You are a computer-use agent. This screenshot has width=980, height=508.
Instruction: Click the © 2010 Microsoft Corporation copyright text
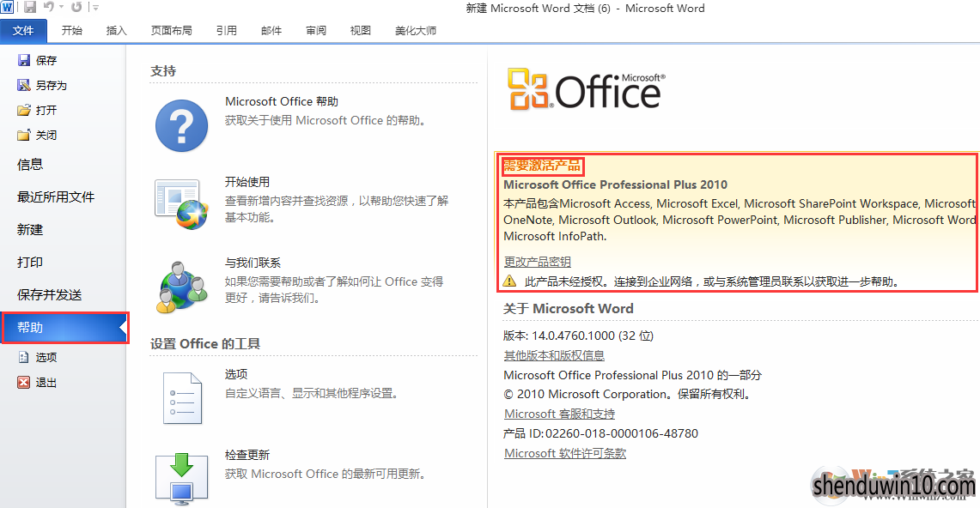pyautogui.click(x=628, y=394)
